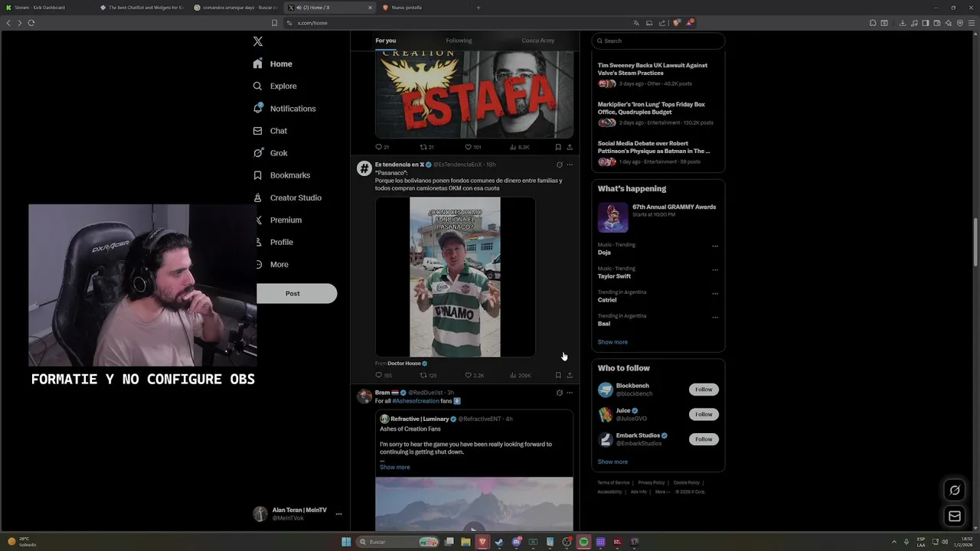980x551 pixels.
Task: Open Profile from the sidebar
Action: 275,242
